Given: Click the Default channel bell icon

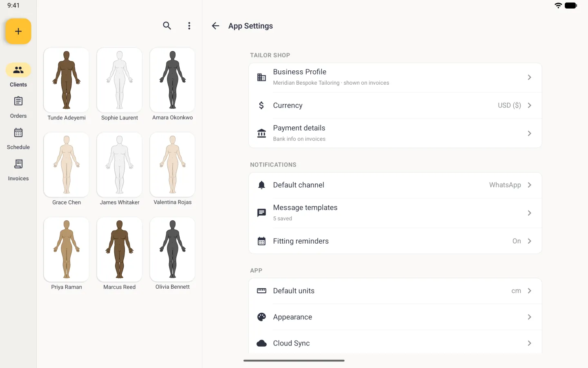Looking at the screenshot, I should pyautogui.click(x=262, y=185).
